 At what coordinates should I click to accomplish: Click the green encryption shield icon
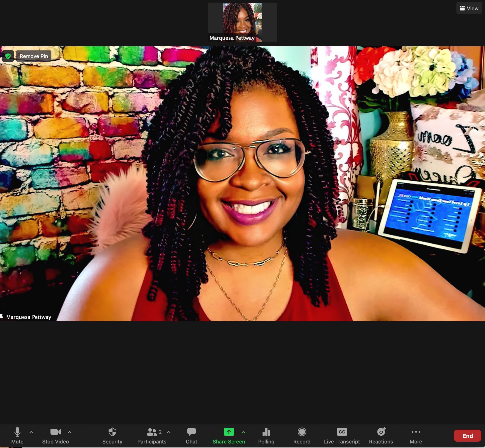[8, 56]
